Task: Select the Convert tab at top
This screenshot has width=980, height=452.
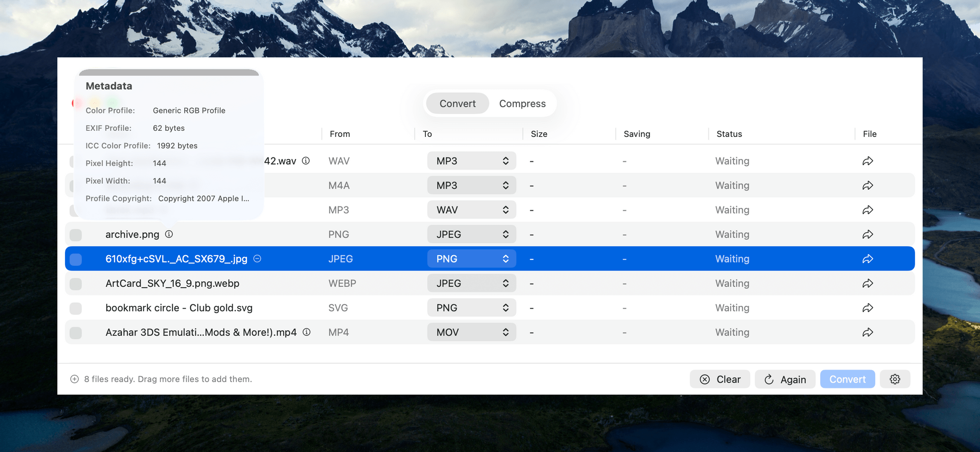Action: click(x=457, y=103)
